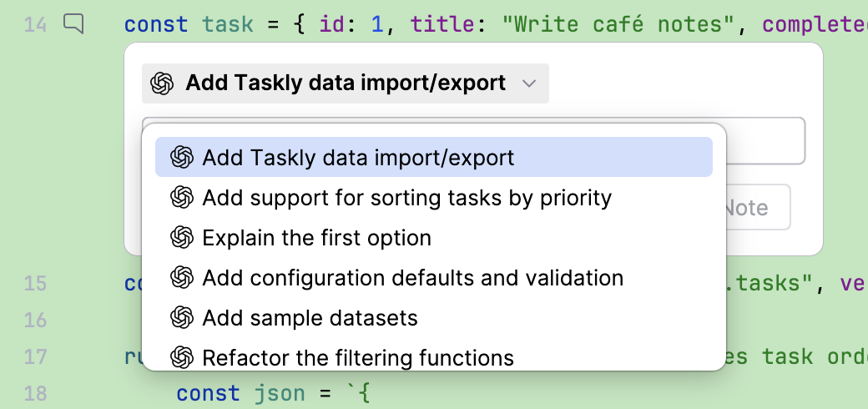Image resolution: width=868 pixels, height=409 pixels.
Task: Click the "json" variable on line 18
Action: (x=280, y=393)
